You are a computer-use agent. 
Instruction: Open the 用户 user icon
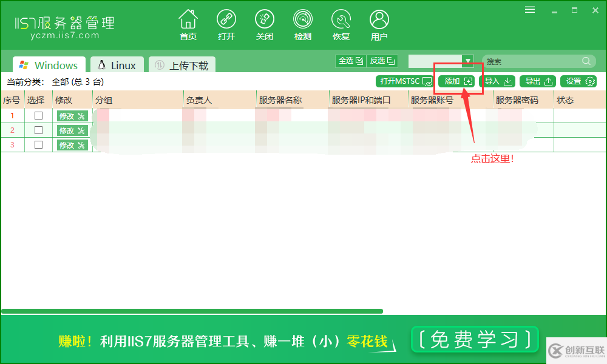click(379, 23)
